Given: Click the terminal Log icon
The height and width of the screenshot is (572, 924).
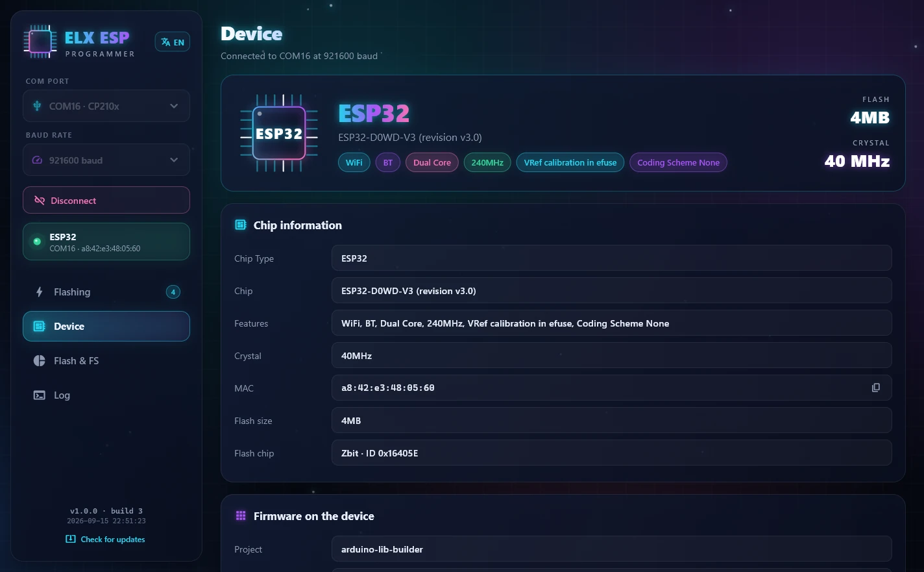Looking at the screenshot, I should (40, 395).
